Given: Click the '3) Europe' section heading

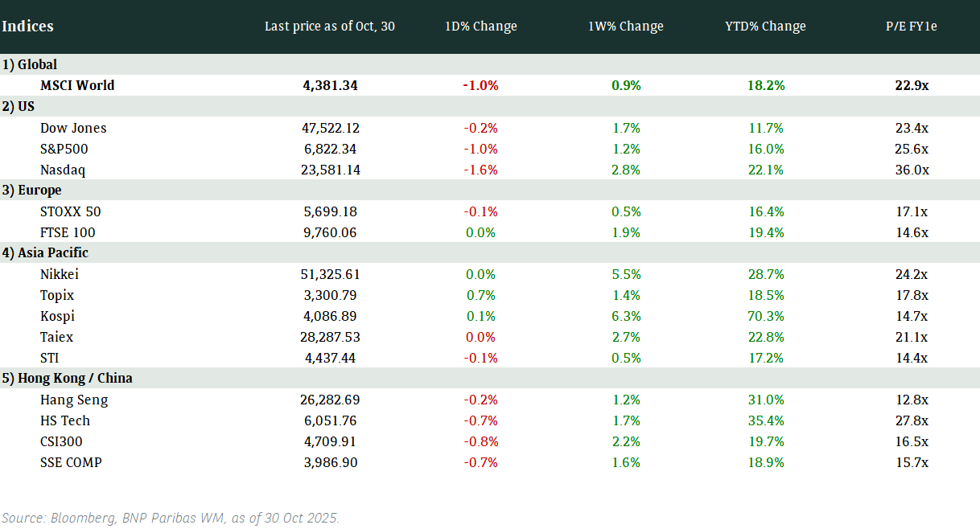Looking at the screenshot, I should coord(32,191).
